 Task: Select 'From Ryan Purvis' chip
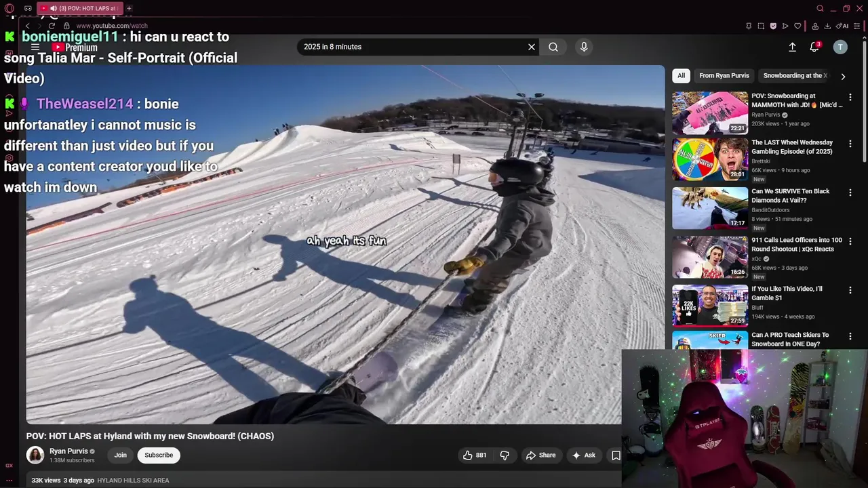[x=724, y=75]
